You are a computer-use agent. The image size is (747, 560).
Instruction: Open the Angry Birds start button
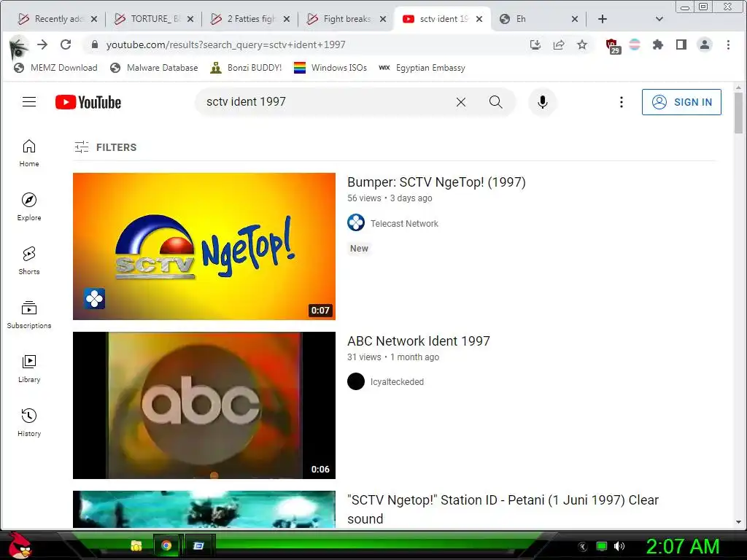[20, 545]
